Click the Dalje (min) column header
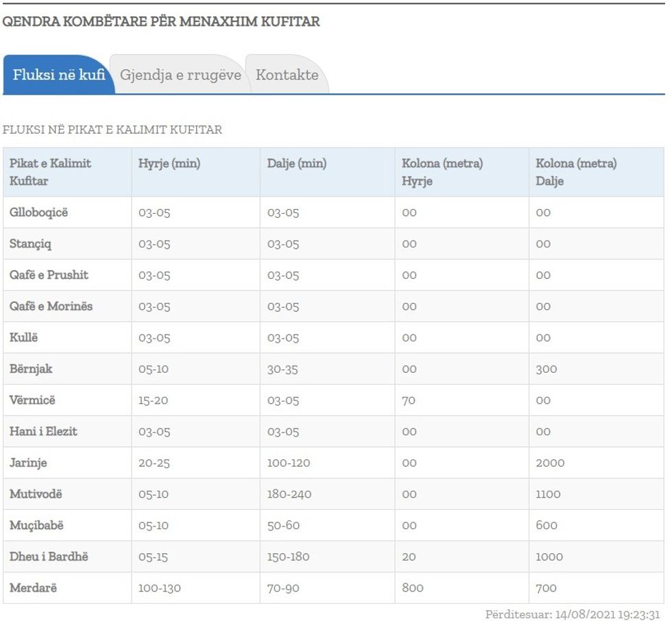The height and width of the screenshot is (621, 672). point(297,164)
